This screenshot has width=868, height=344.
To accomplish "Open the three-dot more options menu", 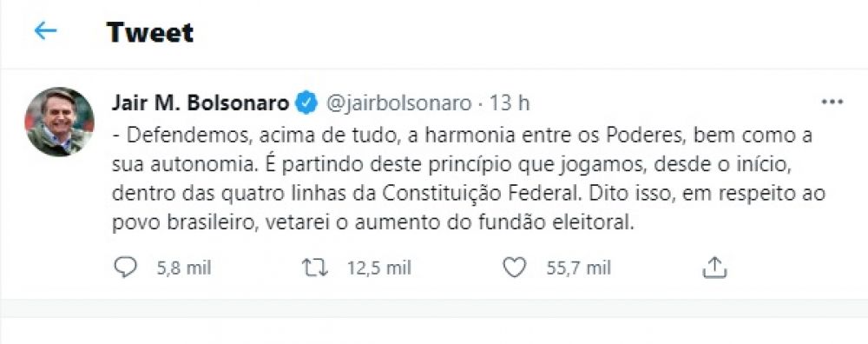I will click(832, 103).
